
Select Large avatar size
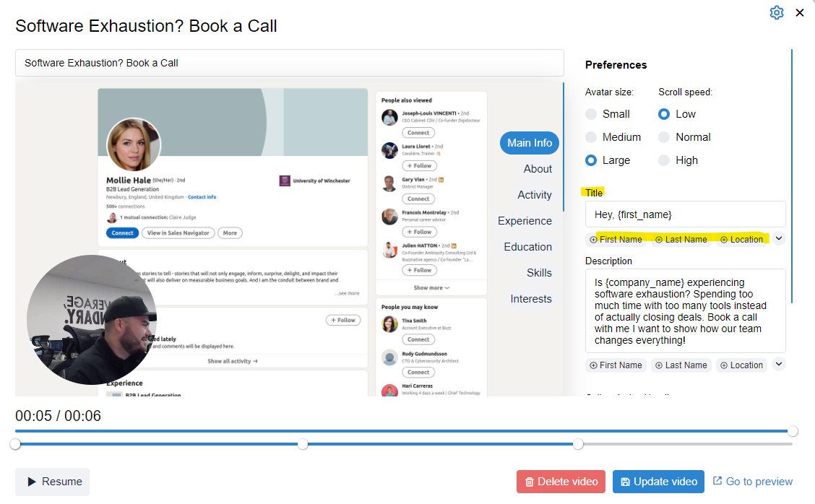(x=591, y=160)
